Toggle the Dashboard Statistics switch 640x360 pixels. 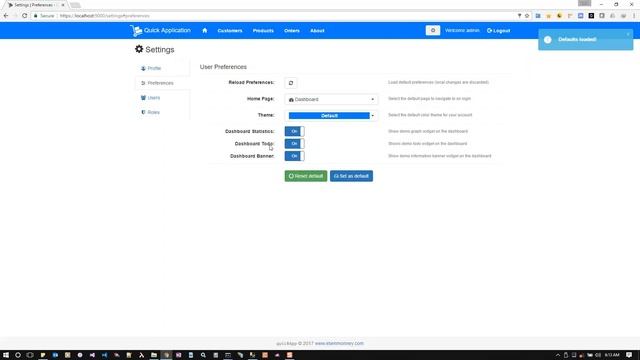point(294,131)
